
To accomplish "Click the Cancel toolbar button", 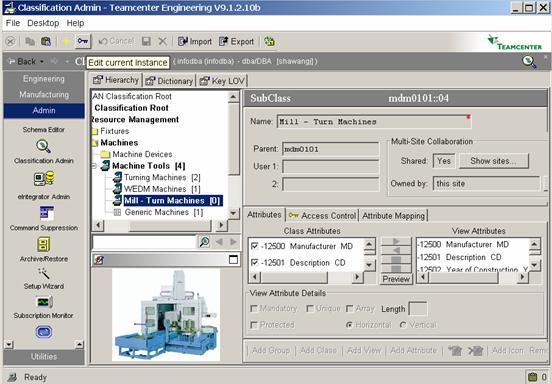I will tap(116, 41).
